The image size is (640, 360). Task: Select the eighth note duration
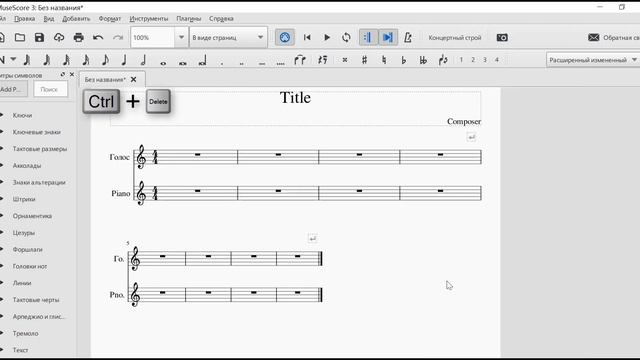point(105,60)
